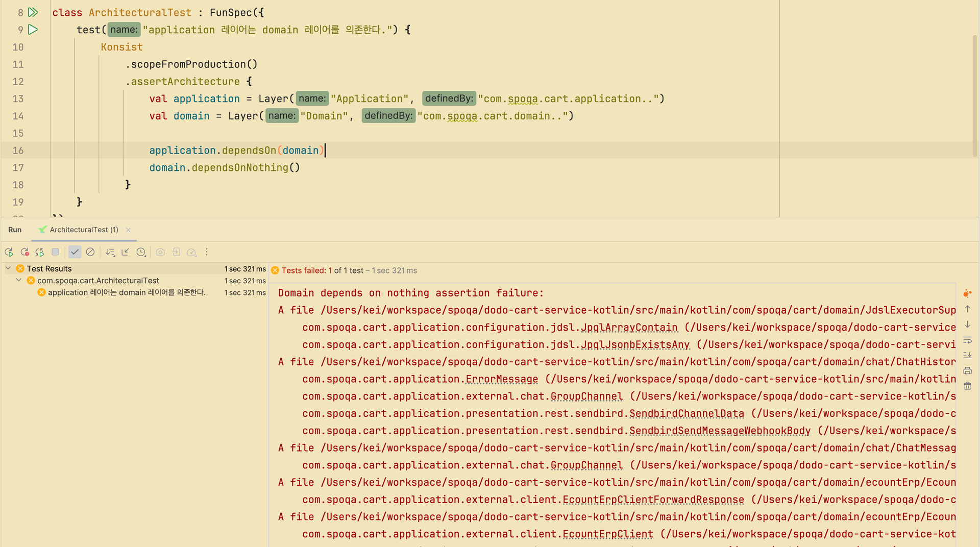Collapse com.spoqa.cart.ArchitecturalTest node
The image size is (980, 547).
(x=19, y=280)
